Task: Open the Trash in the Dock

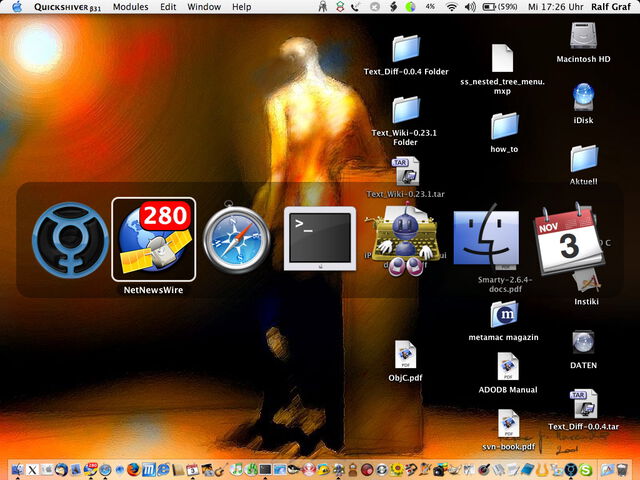Action: pyautogui.click(x=622, y=470)
